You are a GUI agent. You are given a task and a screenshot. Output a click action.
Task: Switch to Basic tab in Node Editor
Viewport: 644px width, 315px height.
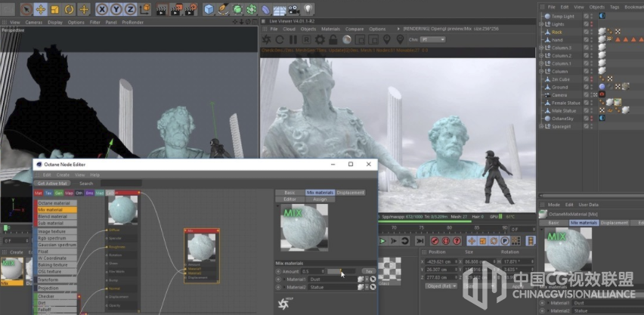[x=289, y=193]
